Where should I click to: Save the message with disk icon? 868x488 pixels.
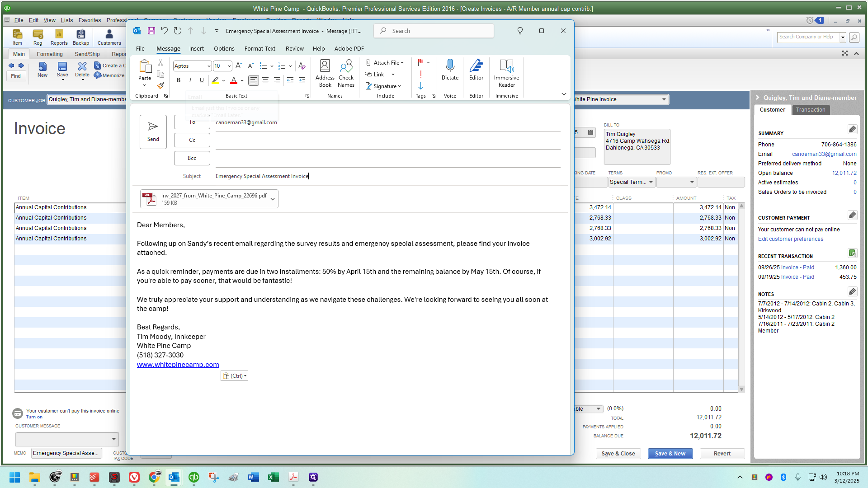pyautogui.click(x=151, y=31)
